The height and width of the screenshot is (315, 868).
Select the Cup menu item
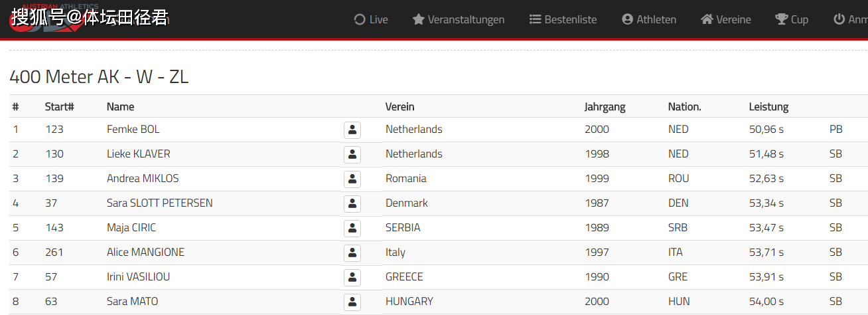[x=792, y=19]
